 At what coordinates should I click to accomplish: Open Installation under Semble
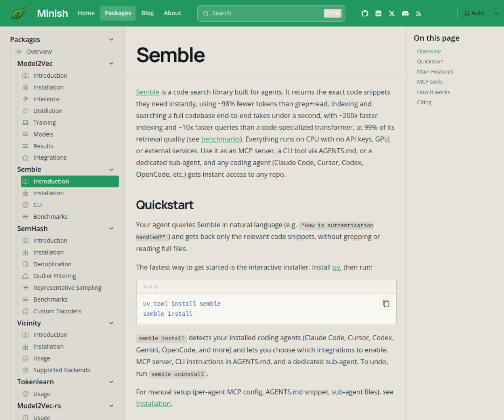[70, 193]
